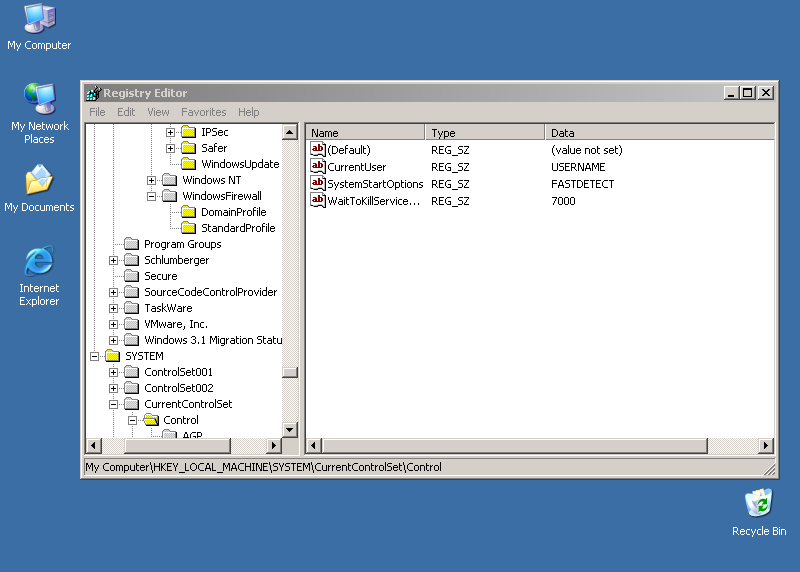Click the Windows NT folder icon

170,180
